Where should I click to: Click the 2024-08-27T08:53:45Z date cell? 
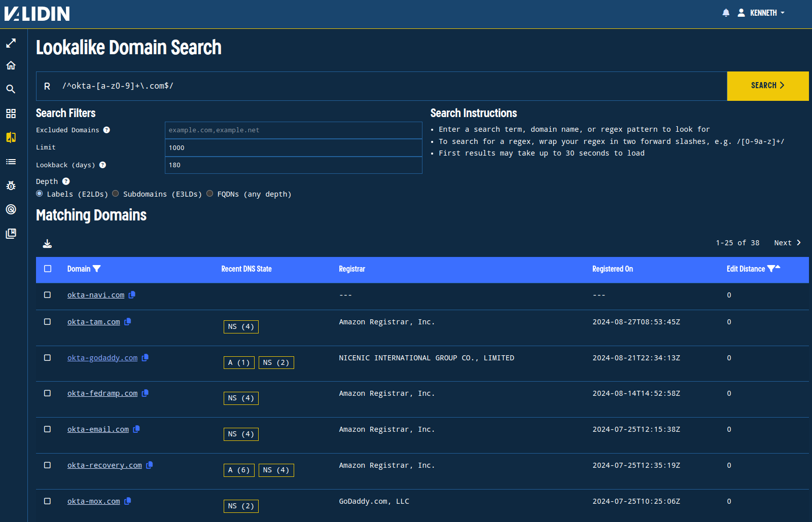(637, 322)
